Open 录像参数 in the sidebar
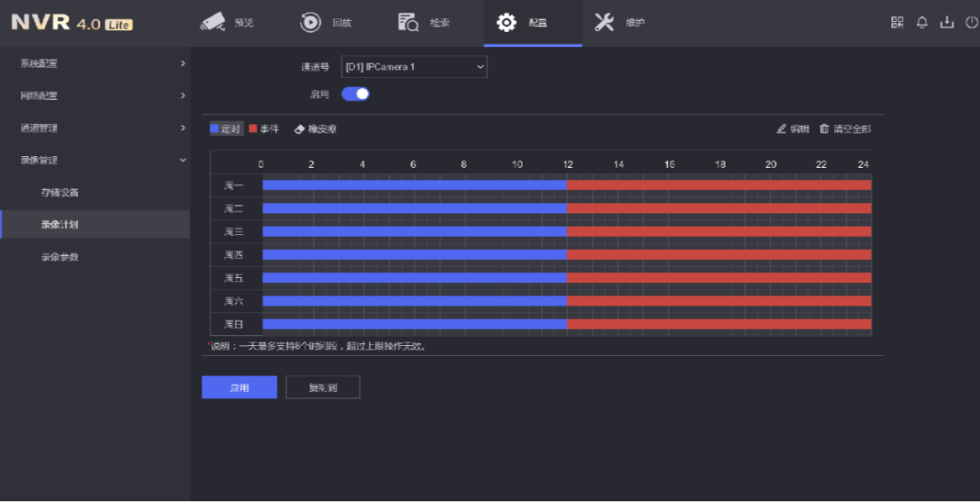This screenshot has width=980, height=502. [60, 257]
